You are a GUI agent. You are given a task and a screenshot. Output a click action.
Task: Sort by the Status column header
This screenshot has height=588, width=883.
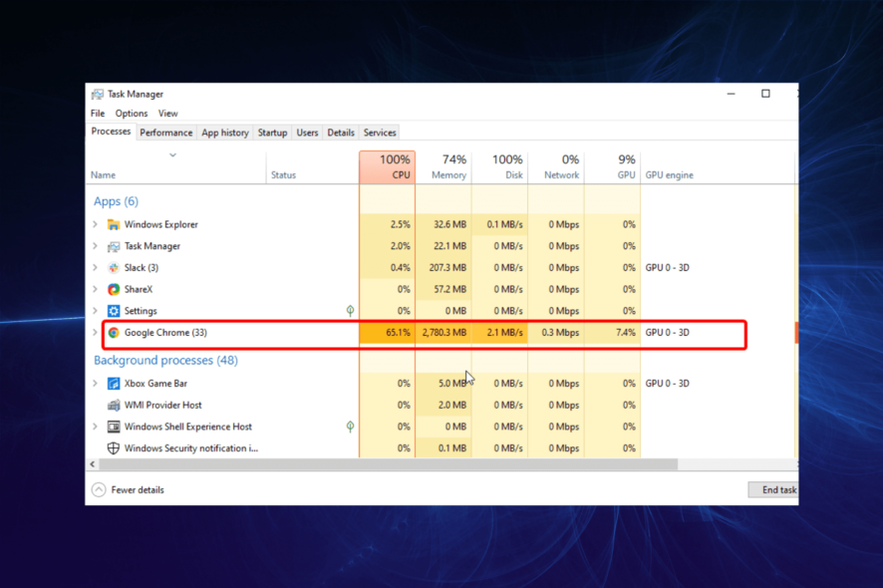coord(312,167)
